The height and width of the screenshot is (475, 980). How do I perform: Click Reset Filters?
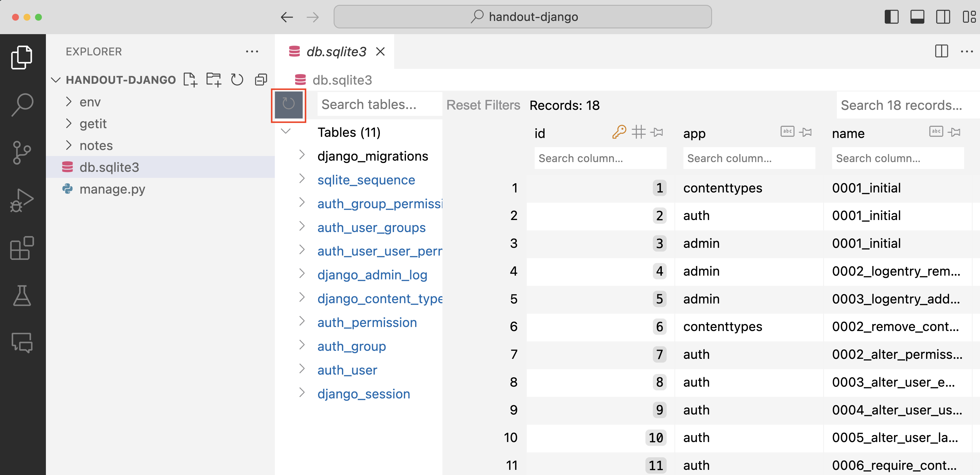483,105
